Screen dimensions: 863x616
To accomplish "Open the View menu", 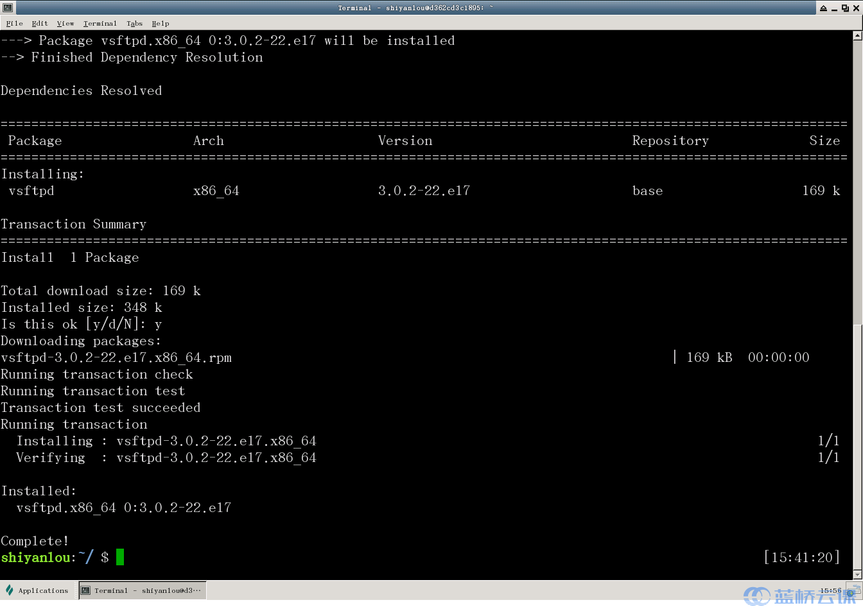I will pos(65,23).
